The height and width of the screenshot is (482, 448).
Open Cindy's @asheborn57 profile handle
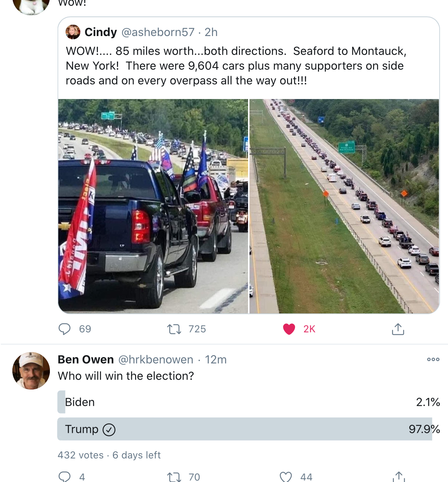click(x=158, y=32)
